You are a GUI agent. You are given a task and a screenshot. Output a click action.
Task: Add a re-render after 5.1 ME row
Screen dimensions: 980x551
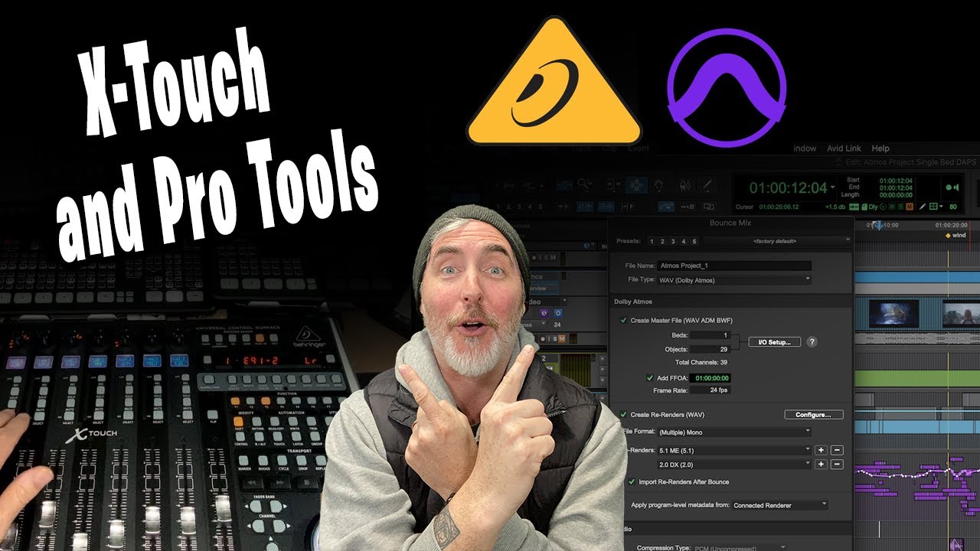(821, 450)
